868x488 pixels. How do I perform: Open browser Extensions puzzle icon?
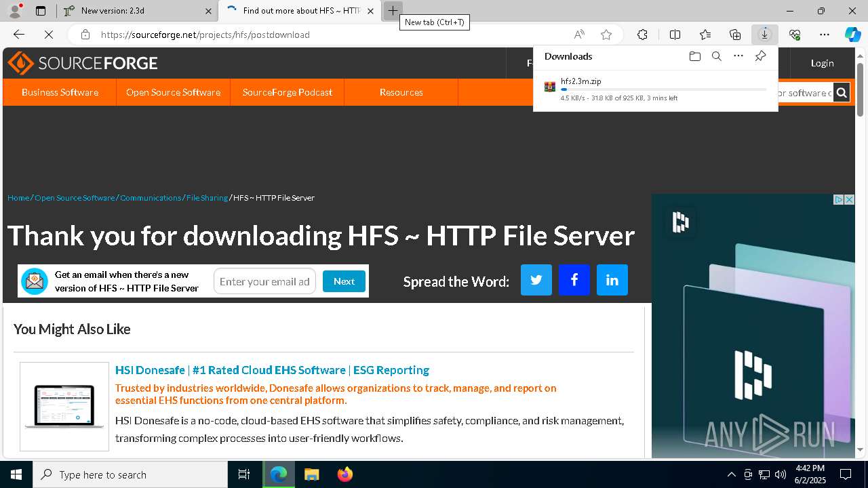642,35
